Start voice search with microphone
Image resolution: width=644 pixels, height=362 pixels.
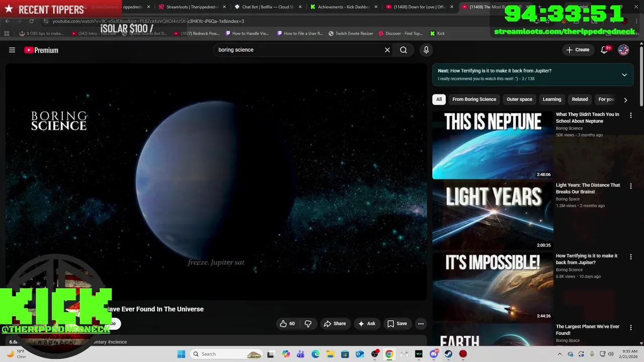point(426,50)
